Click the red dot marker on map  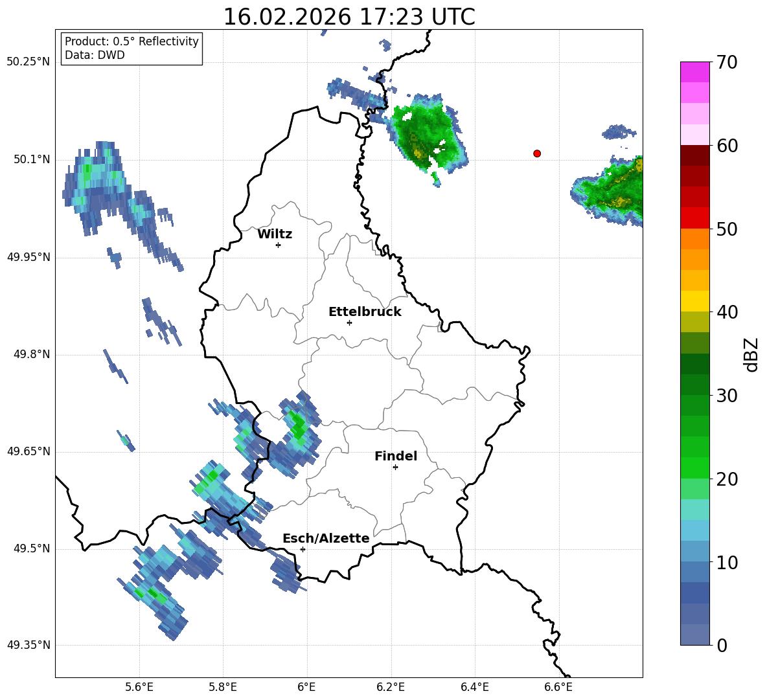click(537, 153)
